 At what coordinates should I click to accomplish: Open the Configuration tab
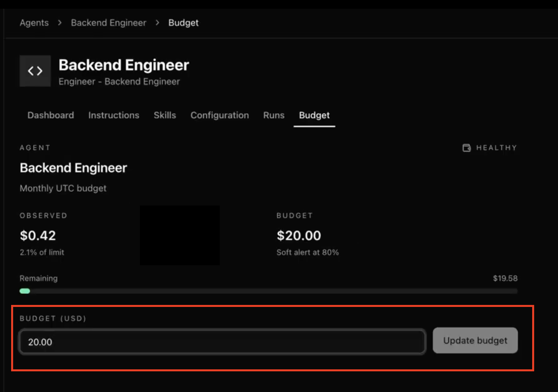219,115
